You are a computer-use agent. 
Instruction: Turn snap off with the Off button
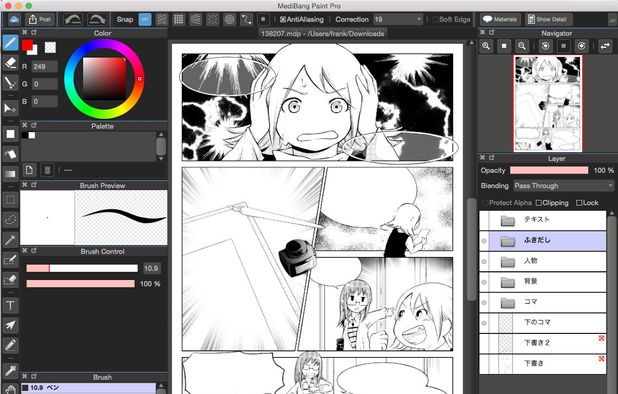coord(145,19)
